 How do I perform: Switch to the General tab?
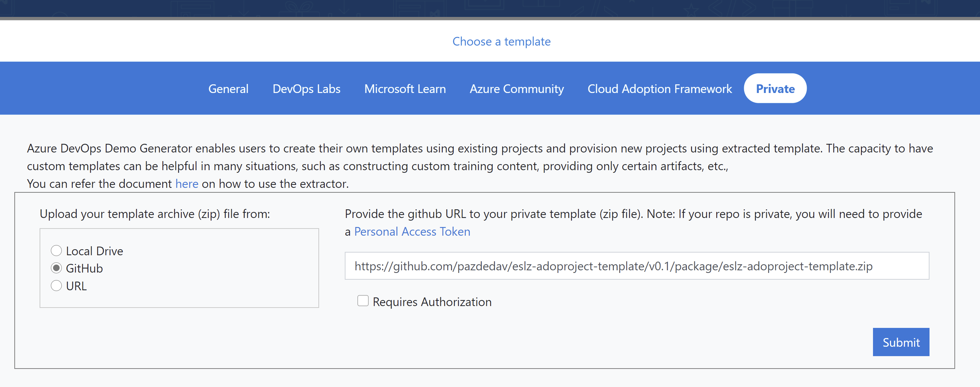click(228, 89)
